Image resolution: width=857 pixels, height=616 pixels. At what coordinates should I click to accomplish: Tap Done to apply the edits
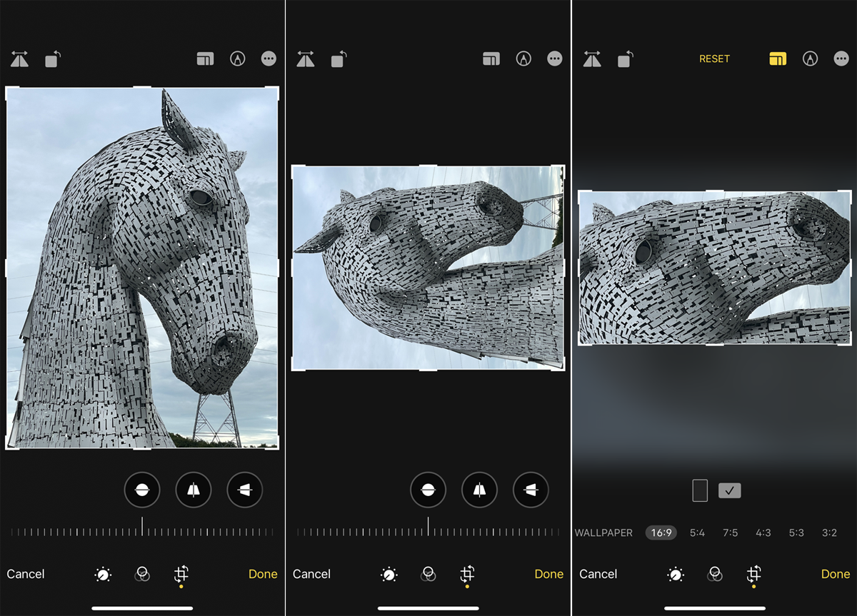pyautogui.click(x=263, y=574)
